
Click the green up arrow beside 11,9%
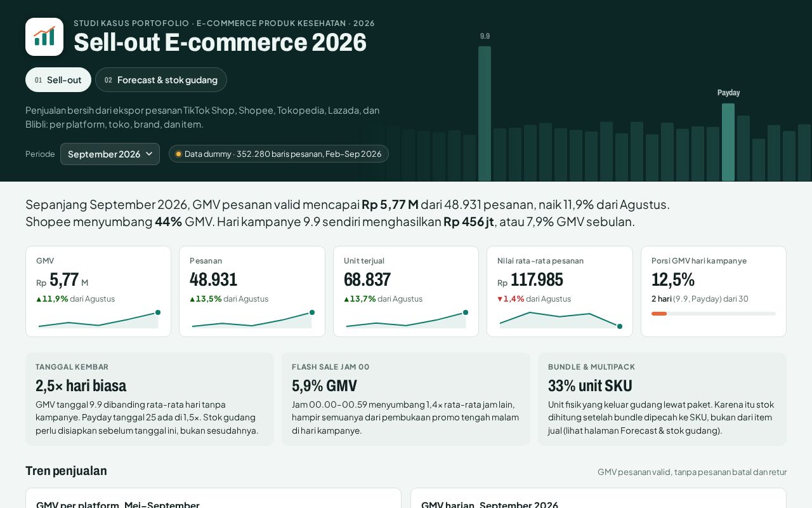(39, 299)
